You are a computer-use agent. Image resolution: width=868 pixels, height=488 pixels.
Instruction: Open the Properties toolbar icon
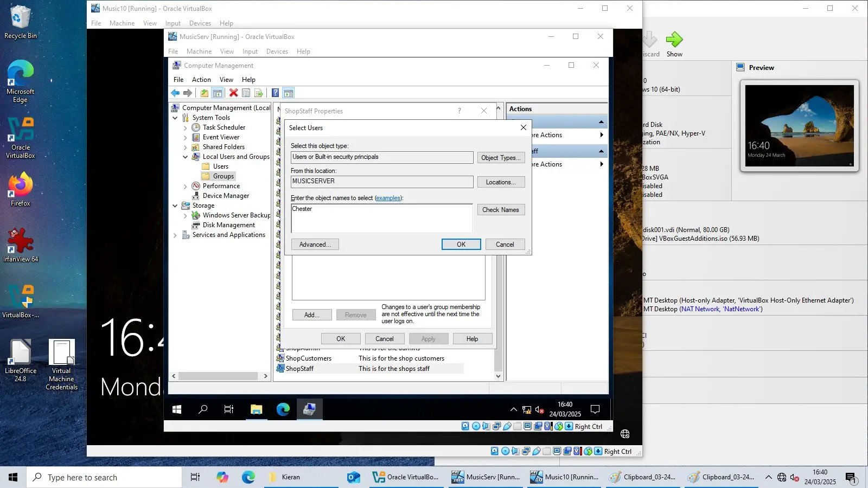pos(246,93)
